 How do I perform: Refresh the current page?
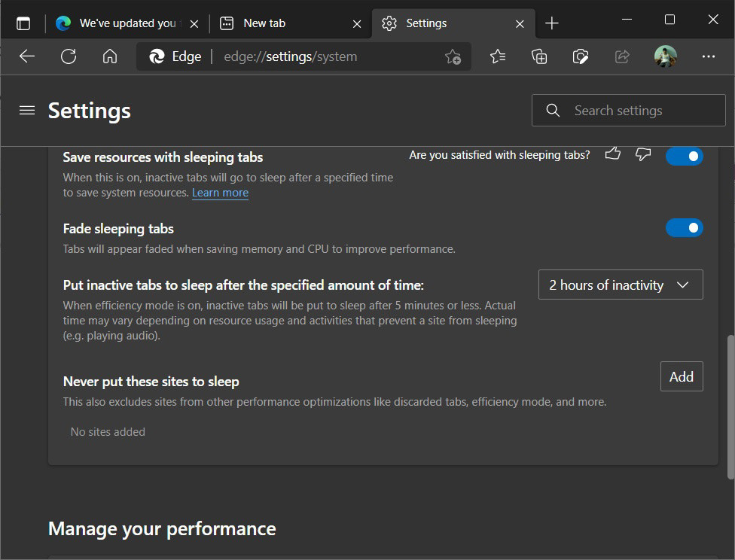[69, 56]
